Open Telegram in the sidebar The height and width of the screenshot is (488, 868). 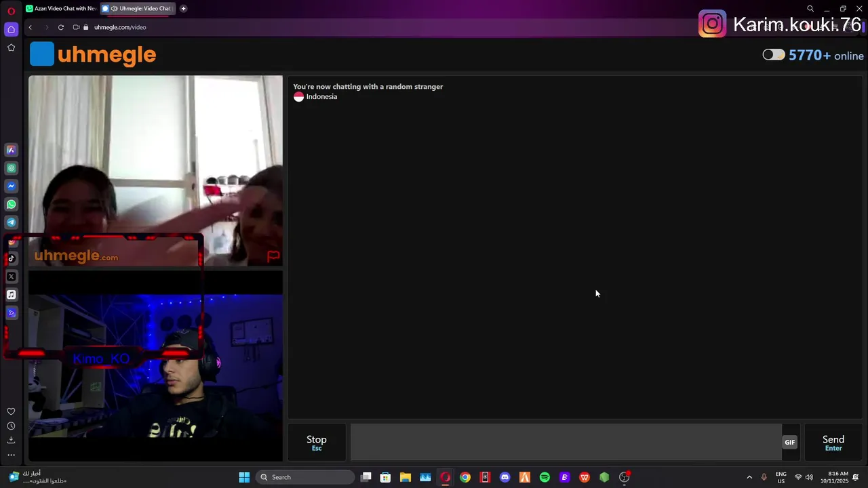click(x=11, y=222)
